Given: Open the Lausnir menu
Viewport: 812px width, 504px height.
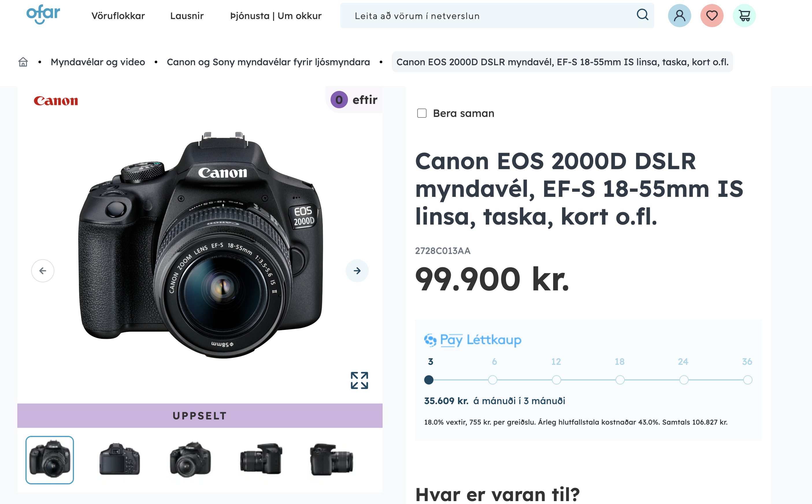Looking at the screenshot, I should [187, 16].
